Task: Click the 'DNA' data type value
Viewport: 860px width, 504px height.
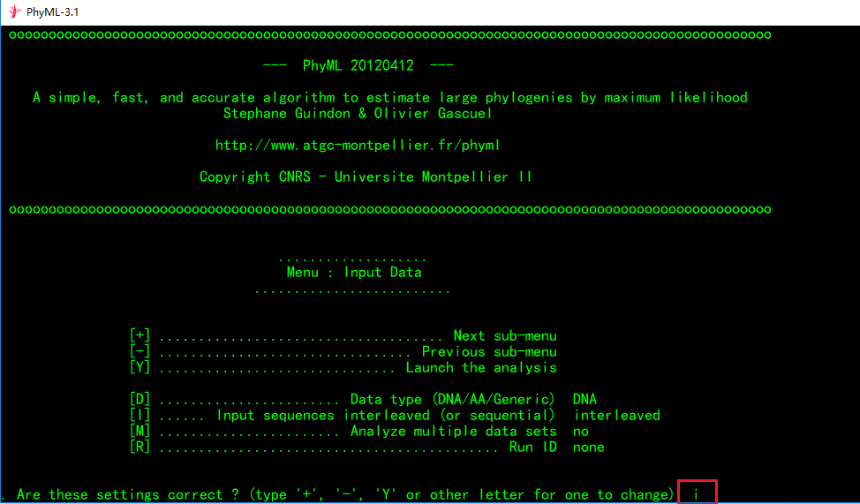Action: (x=585, y=399)
